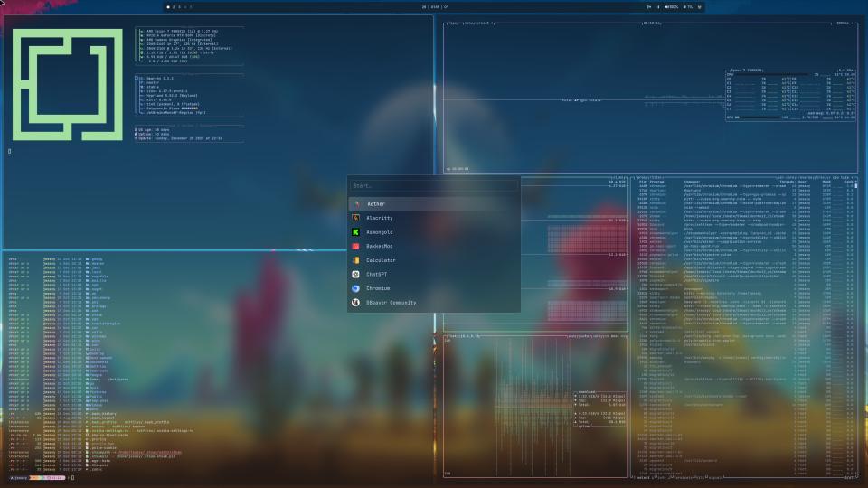Screen dimensions: 868x488
Task: Open BakkesMod via its red icon
Action: click(356, 246)
